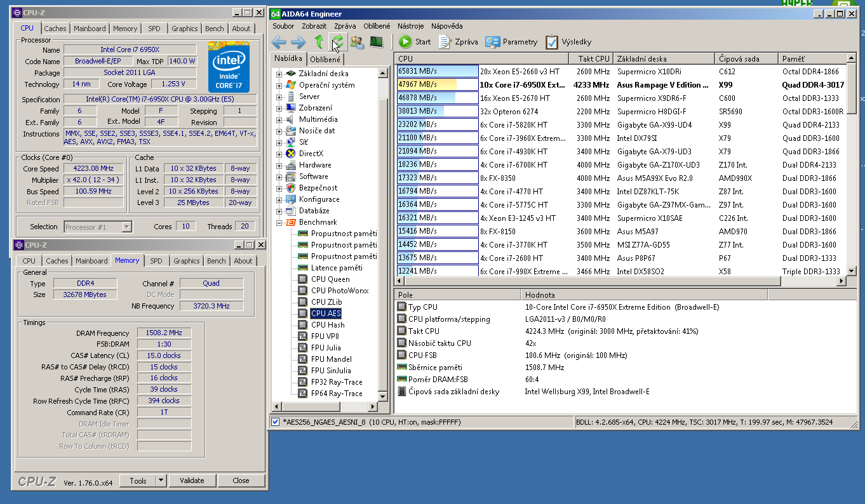The image size is (865, 504).
Task: Select CPU PhotoWorxx benchmark item
Action: click(x=339, y=291)
